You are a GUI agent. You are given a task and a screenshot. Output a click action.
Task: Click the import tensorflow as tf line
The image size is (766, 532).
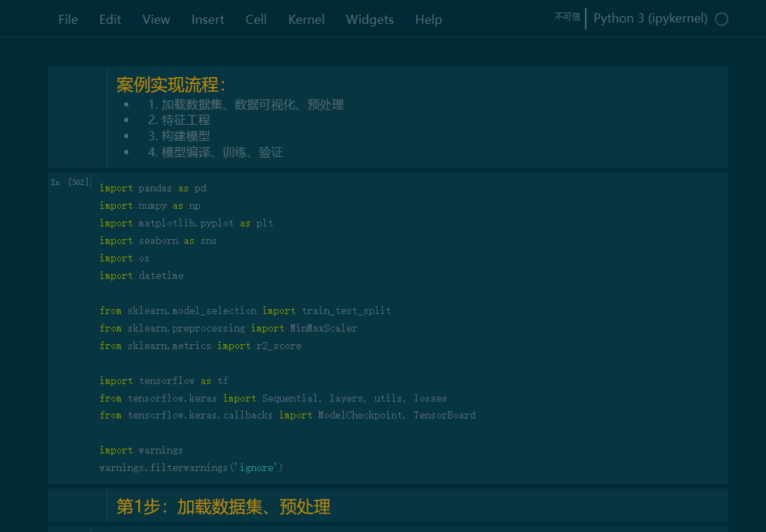pyautogui.click(x=163, y=381)
